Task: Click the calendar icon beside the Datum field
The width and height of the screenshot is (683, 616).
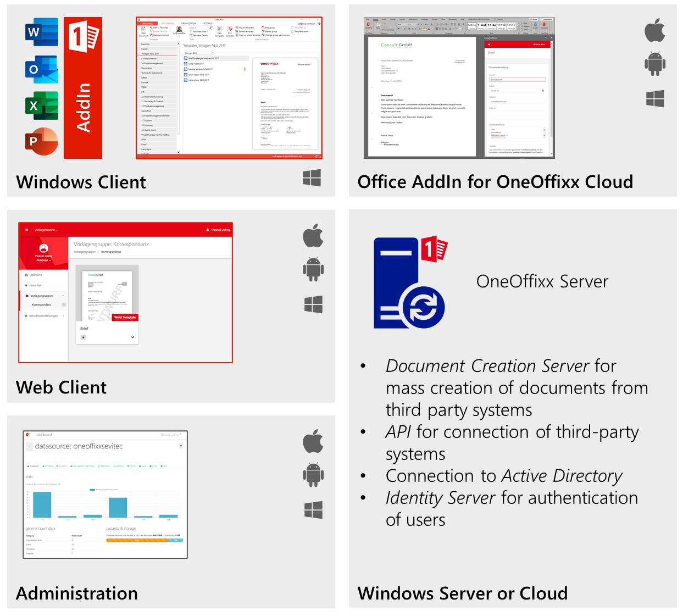Action: coord(543,91)
